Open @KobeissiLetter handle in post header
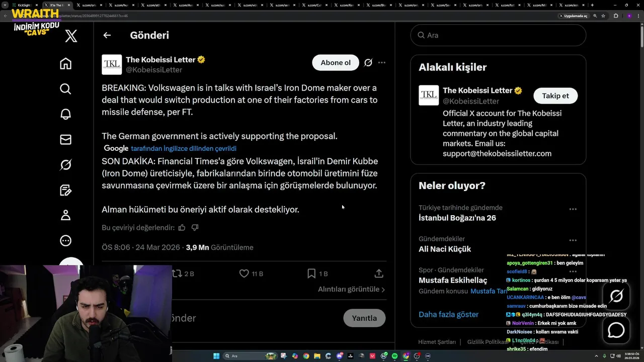 click(154, 70)
